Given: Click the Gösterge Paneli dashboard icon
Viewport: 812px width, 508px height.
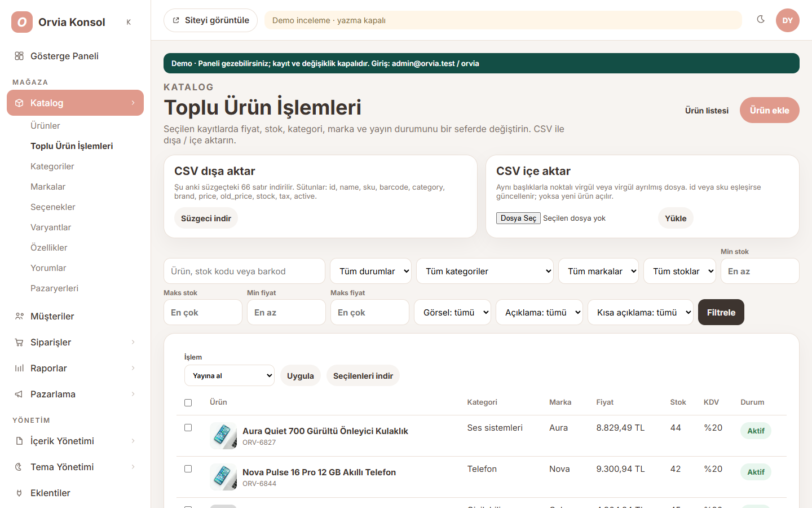Looking at the screenshot, I should pyautogui.click(x=19, y=56).
